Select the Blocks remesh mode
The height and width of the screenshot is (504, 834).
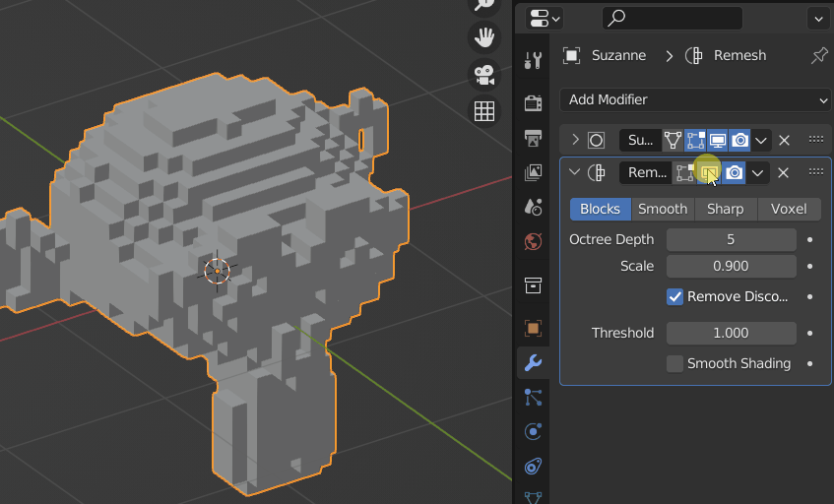(601, 209)
